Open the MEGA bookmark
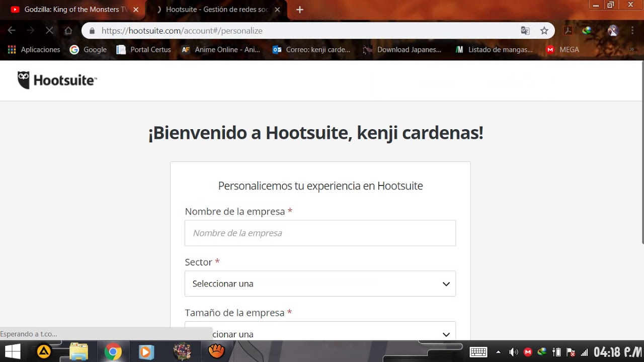 point(562,50)
